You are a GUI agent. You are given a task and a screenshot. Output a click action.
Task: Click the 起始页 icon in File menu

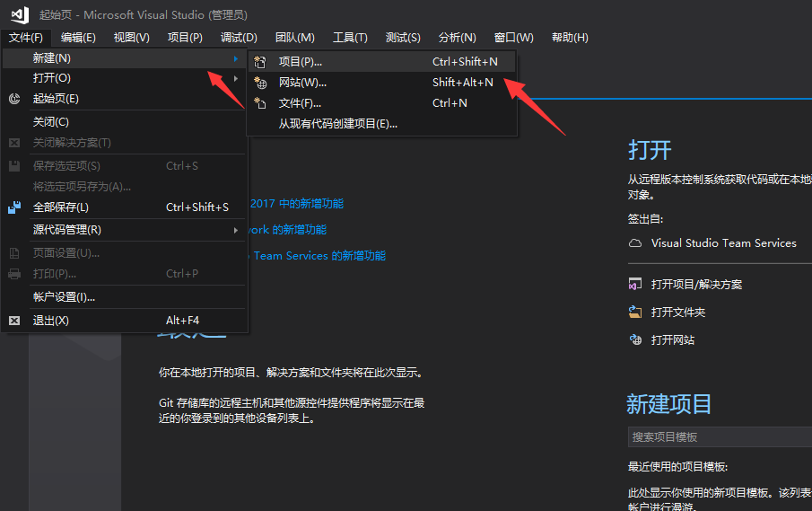tap(14, 99)
